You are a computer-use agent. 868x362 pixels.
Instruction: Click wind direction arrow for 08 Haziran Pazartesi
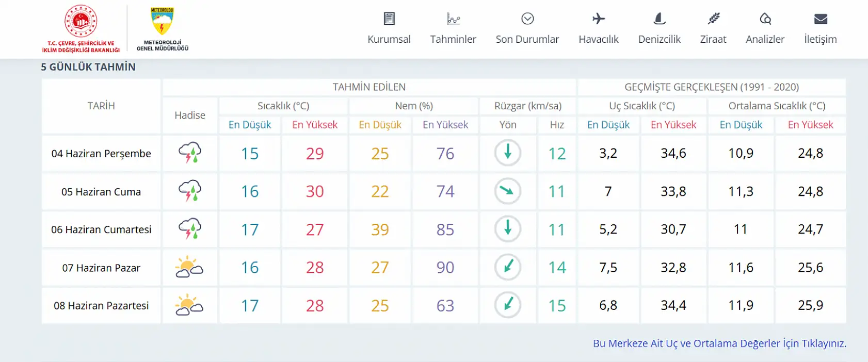pyautogui.click(x=508, y=305)
